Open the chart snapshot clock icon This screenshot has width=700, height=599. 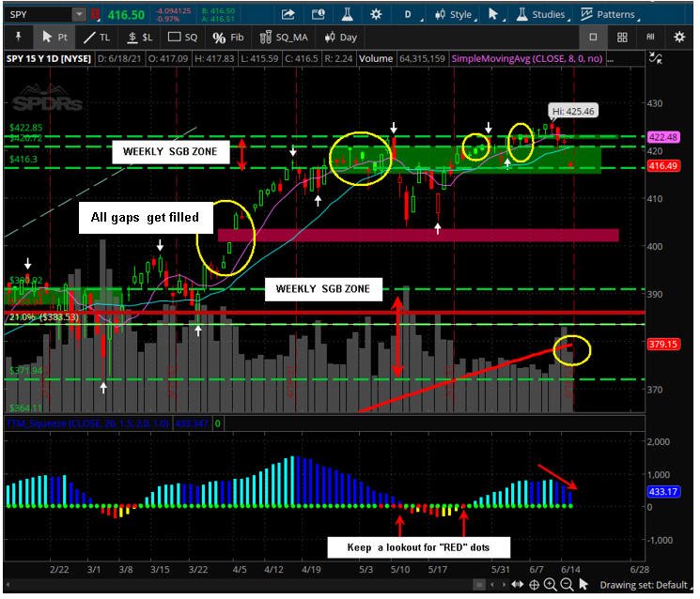(318, 15)
